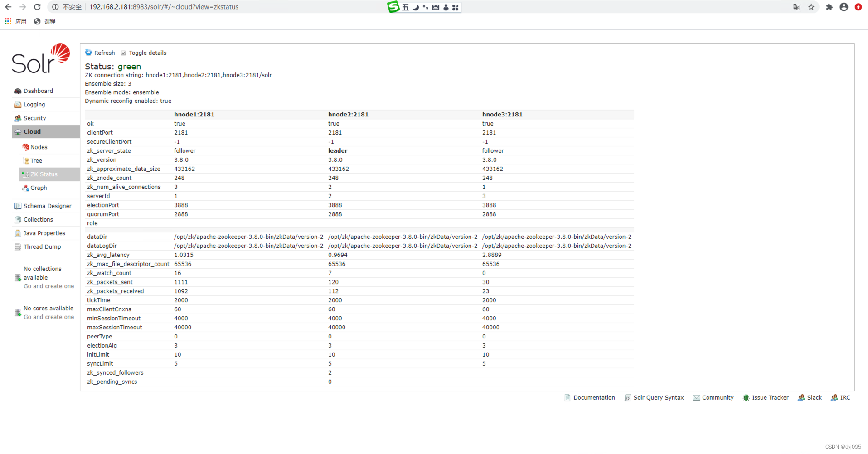Screen dimensions: 868x454
Task: Reload the page with browser reload icon
Action: click(37, 7)
